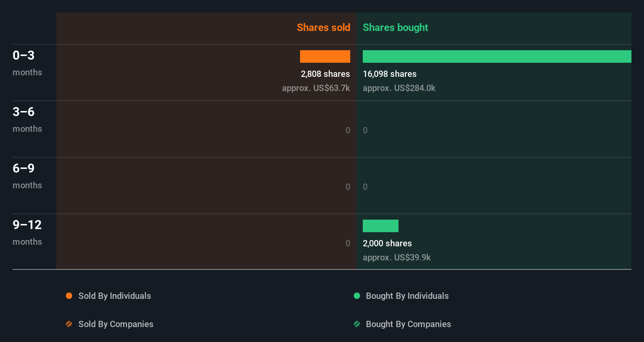644x342 pixels.
Task: Click the bought 0 in 3–6 months row
Action: [365, 130]
